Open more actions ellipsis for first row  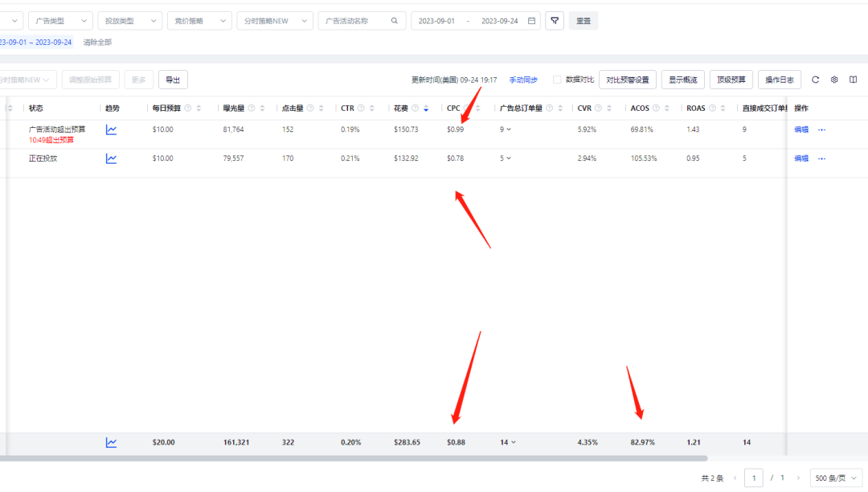(821, 129)
